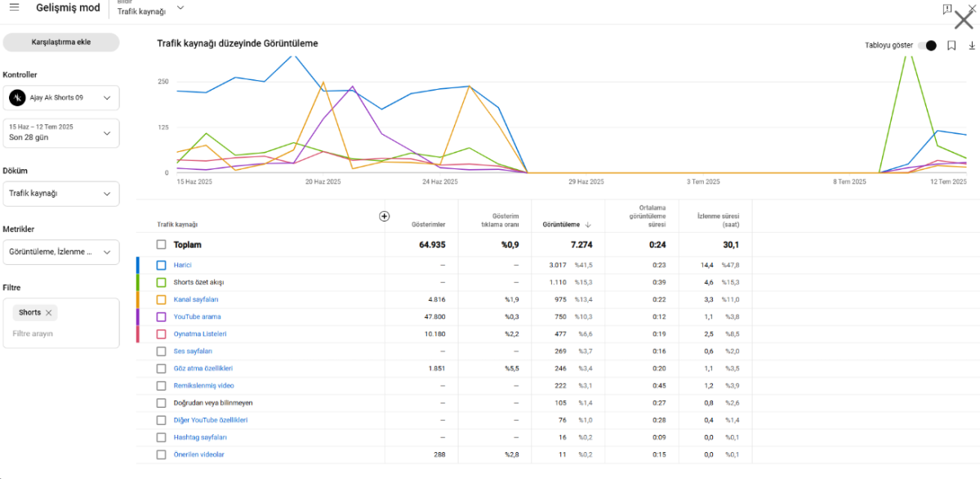Image resolution: width=980 pixels, height=479 pixels.
Task: Click the chart title Trafik kaynağı düzeyinde Görüntüleme
Action: point(238,43)
